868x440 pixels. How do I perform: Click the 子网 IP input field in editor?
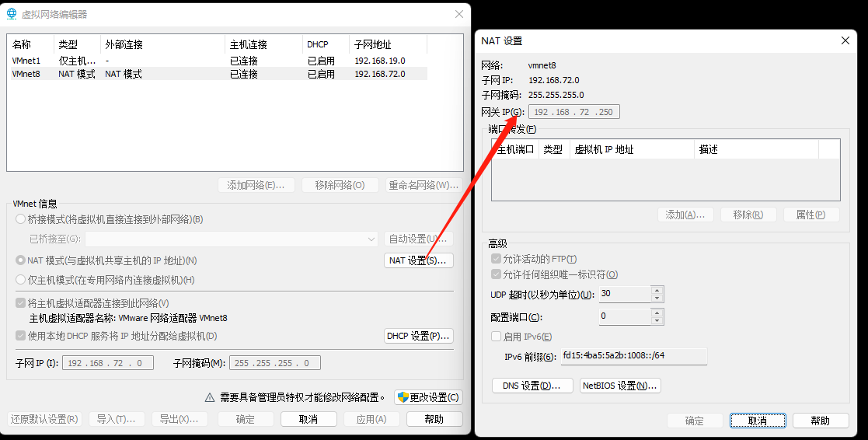click(108, 363)
